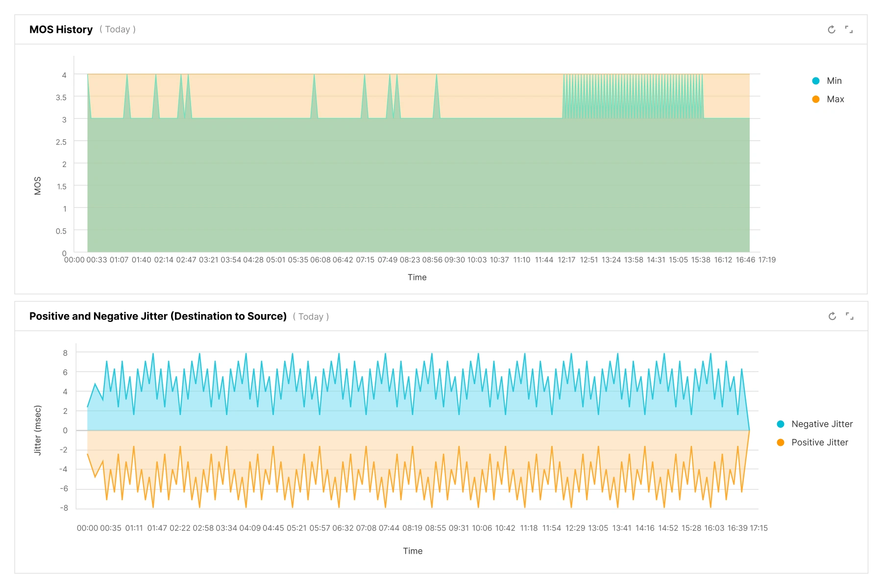Expand the Jitter panel to fullscreen

850,316
